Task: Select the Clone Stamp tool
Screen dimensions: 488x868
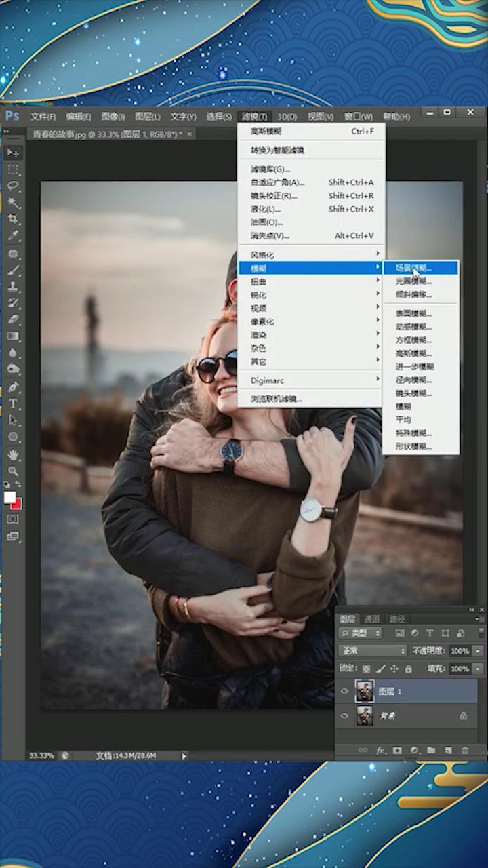Action: click(x=13, y=286)
